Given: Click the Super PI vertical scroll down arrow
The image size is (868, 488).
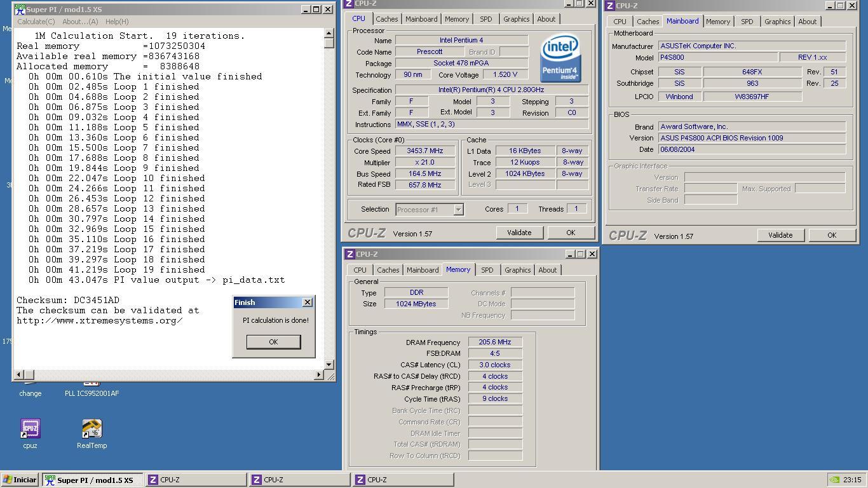Looking at the screenshot, I should click(329, 364).
